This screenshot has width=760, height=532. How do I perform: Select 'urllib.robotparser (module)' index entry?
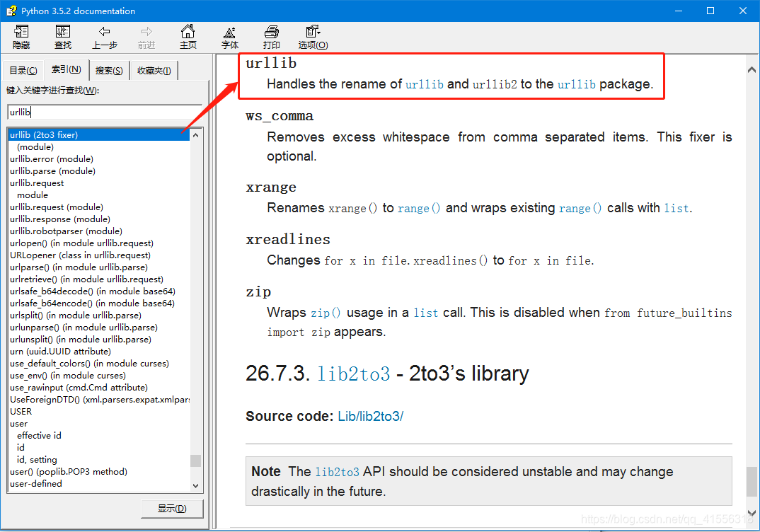66,231
